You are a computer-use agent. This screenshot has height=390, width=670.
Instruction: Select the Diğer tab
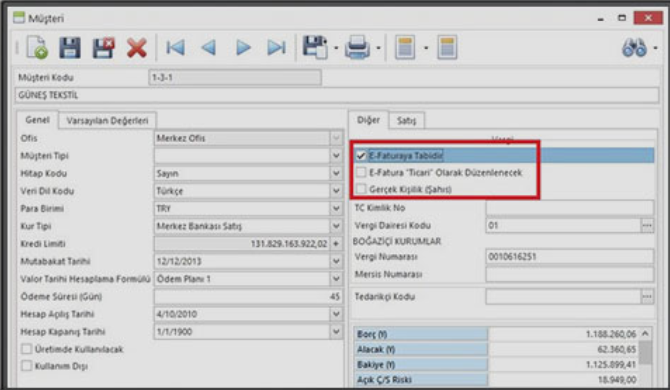368,120
